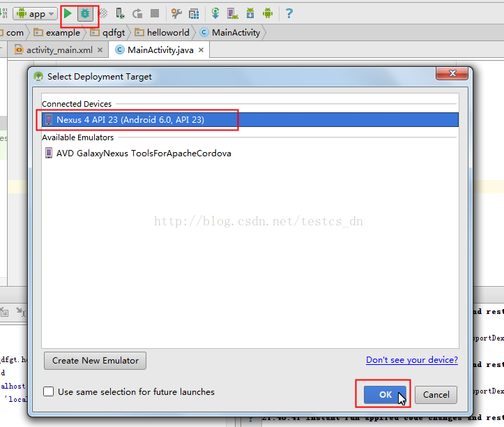Image resolution: width=504 pixels, height=427 pixels.
Task: Open Help question mark icon
Action: coord(289,13)
